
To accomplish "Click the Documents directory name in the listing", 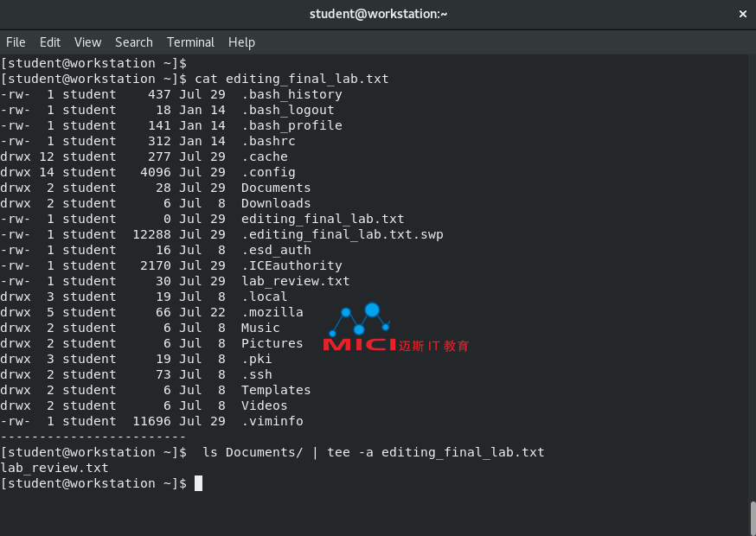I will (x=275, y=188).
